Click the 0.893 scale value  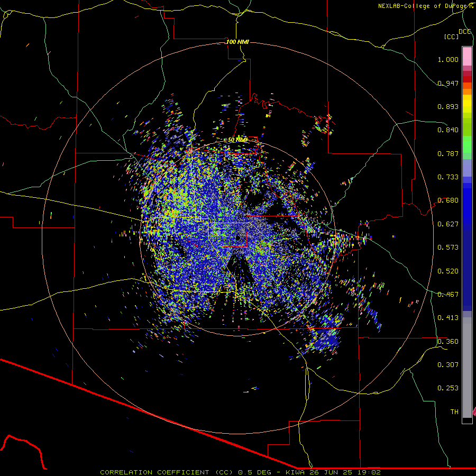[448, 106]
